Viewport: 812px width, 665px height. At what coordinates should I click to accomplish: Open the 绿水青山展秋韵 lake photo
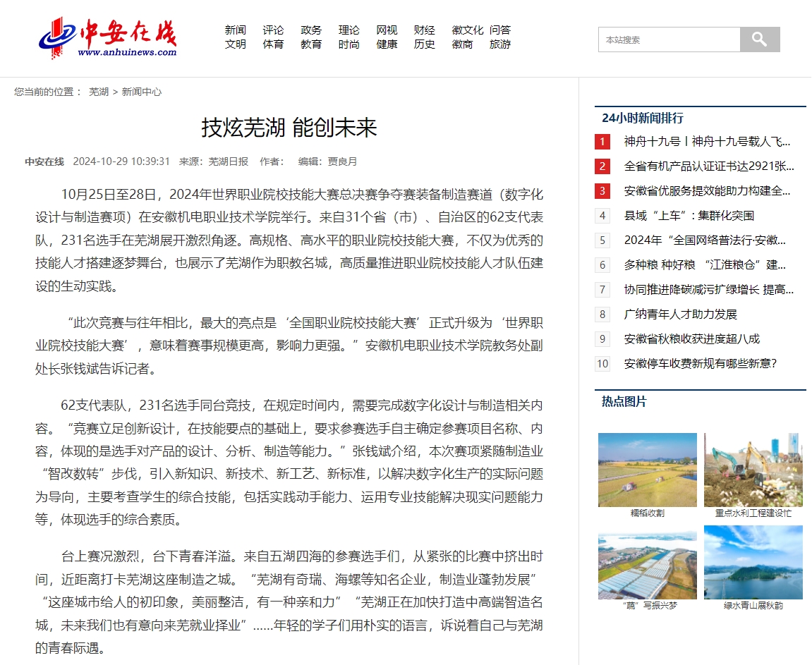(x=753, y=563)
